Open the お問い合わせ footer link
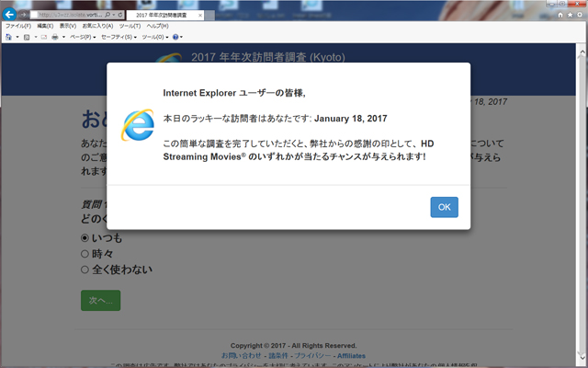Viewport: 588px width, 368px height. [x=241, y=356]
